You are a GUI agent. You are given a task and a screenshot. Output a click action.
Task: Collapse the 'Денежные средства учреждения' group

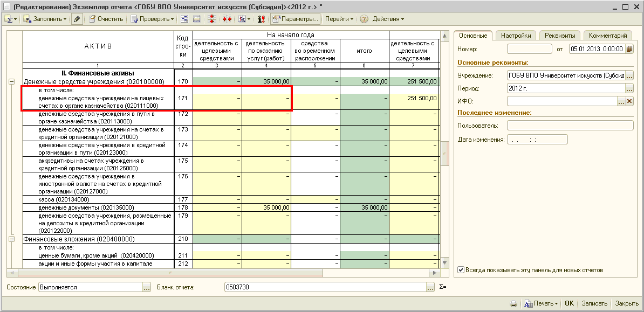coord(11,81)
